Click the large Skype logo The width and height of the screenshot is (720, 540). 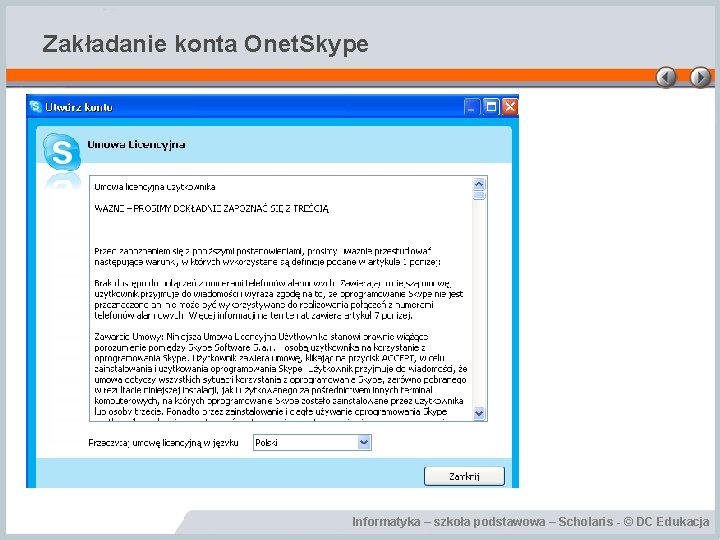[62, 152]
